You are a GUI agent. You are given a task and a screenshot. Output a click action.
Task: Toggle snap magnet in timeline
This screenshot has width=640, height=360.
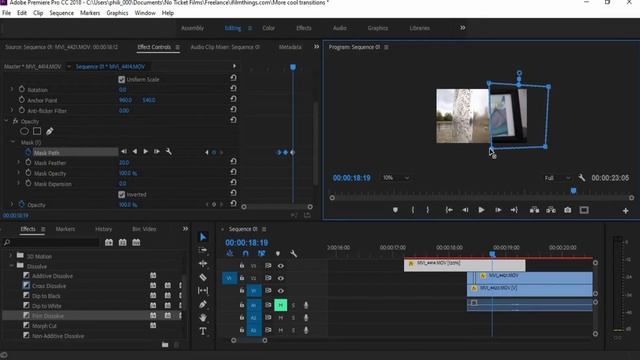pos(245,254)
